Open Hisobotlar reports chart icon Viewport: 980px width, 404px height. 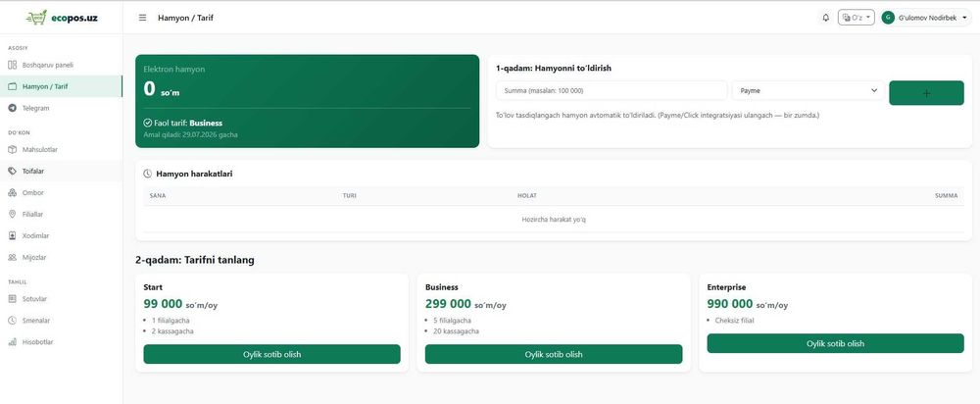point(12,342)
